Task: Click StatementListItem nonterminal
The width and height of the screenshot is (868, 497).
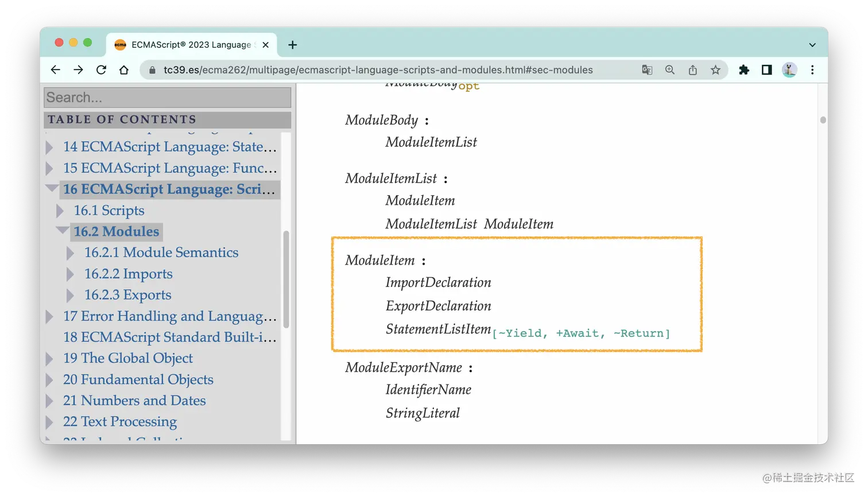Action: [x=439, y=329]
